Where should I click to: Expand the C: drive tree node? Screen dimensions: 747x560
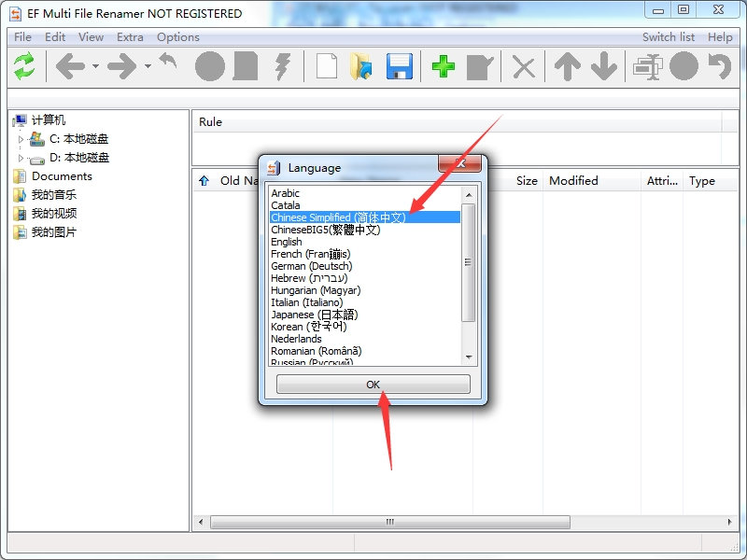click(x=21, y=139)
